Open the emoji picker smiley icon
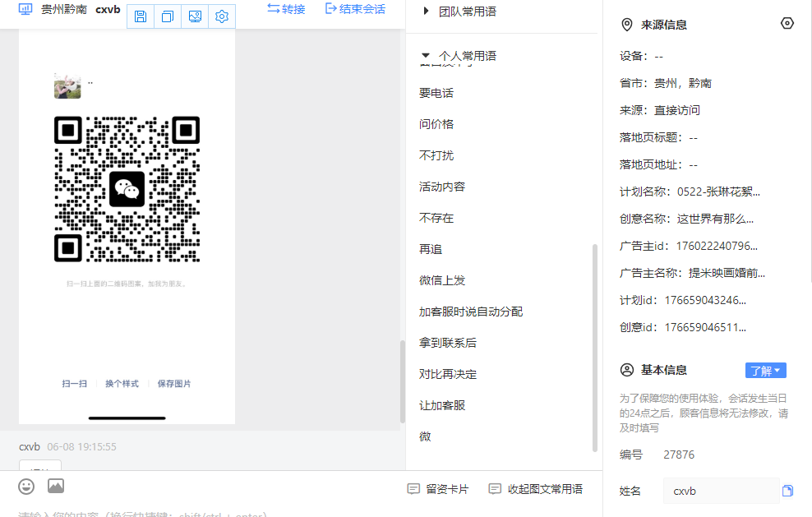This screenshot has height=517, width=812. [x=26, y=487]
